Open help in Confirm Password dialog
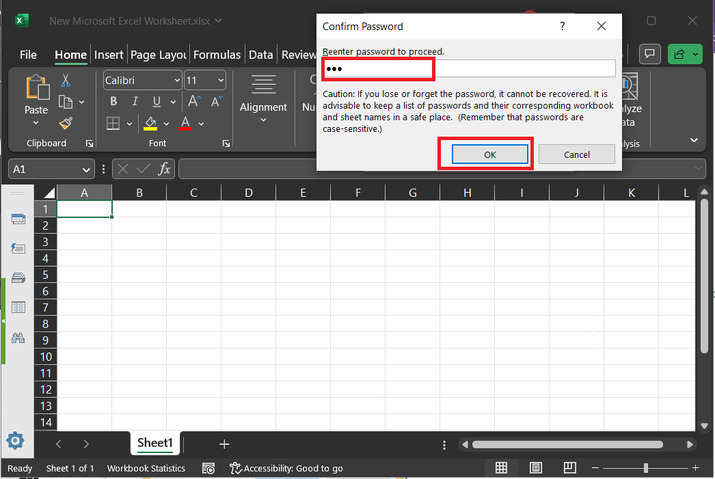Screen dimensions: 715x479 (562, 26)
